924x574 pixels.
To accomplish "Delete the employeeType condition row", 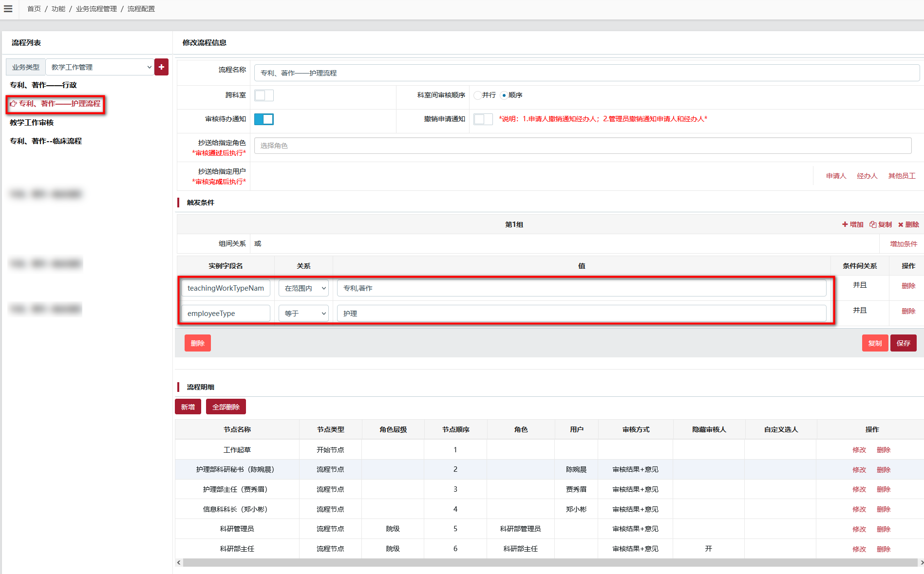I will click(908, 311).
